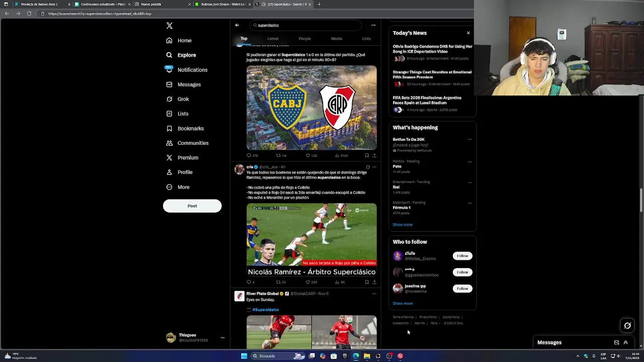Open the more menu on cris's post
The height and width of the screenshot is (362, 644).
coord(374,167)
